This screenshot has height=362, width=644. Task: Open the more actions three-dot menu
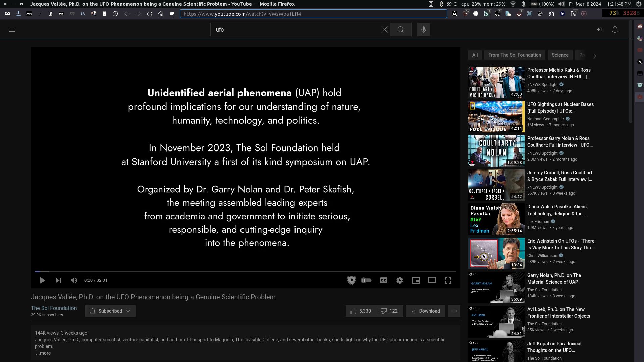coord(454,311)
